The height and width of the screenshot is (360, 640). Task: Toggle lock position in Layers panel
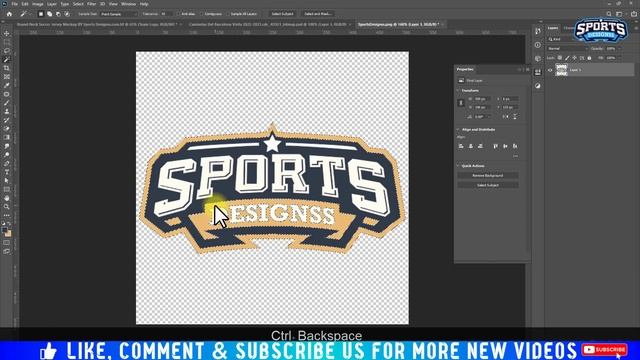(x=574, y=58)
